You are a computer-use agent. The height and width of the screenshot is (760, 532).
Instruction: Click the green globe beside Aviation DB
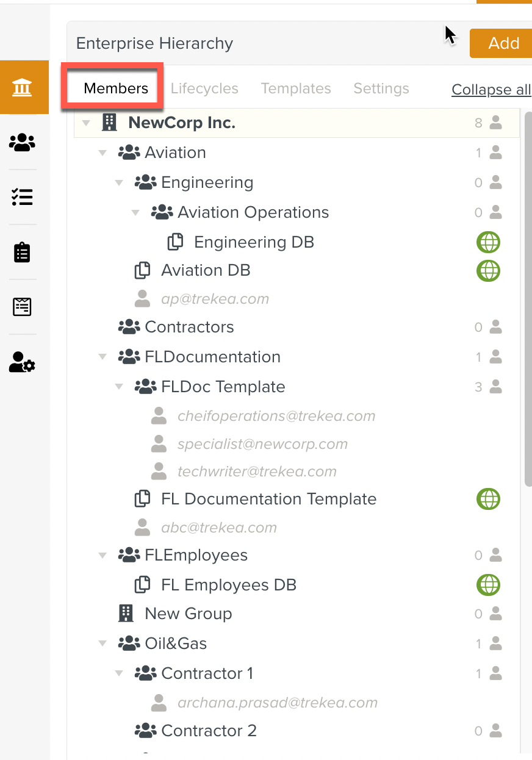(x=488, y=270)
